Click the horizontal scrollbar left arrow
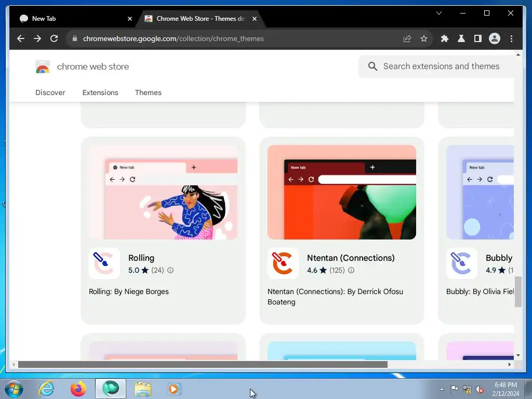The image size is (532, 399). pos(13,364)
